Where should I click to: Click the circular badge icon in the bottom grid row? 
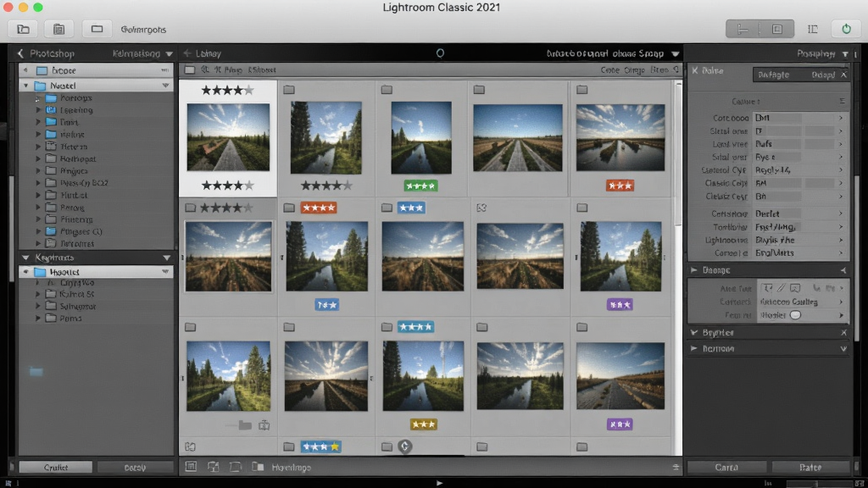(x=404, y=446)
